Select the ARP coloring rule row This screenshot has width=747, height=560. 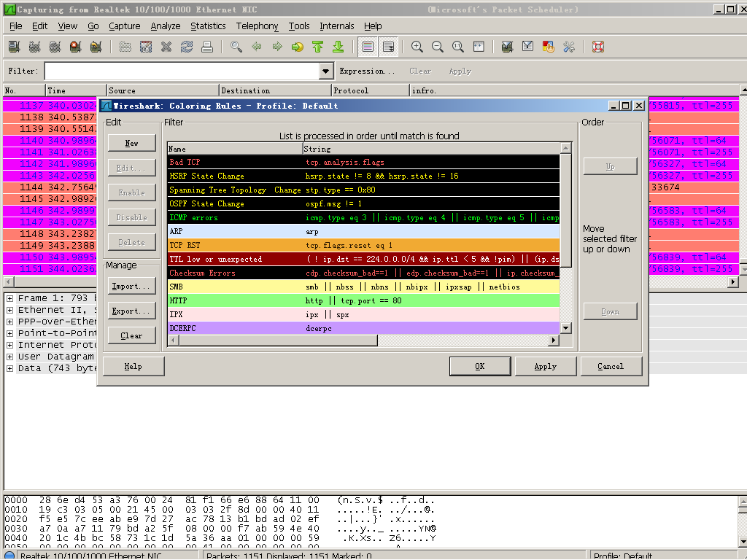pyautogui.click(x=363, y=231)
